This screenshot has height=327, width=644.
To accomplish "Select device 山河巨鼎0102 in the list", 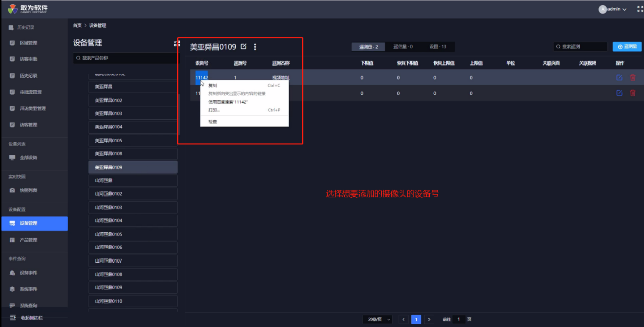I will pos(133,194).
